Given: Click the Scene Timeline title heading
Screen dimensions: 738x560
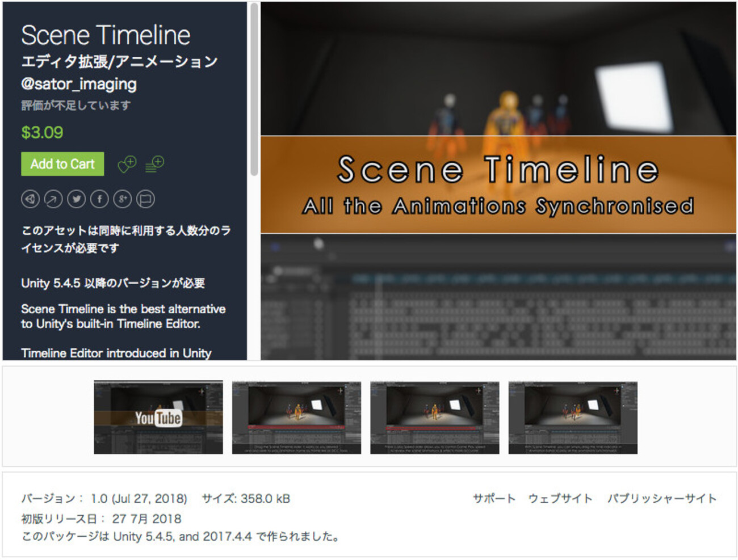Looking at the screenshot, I should (x=106, y=35).
